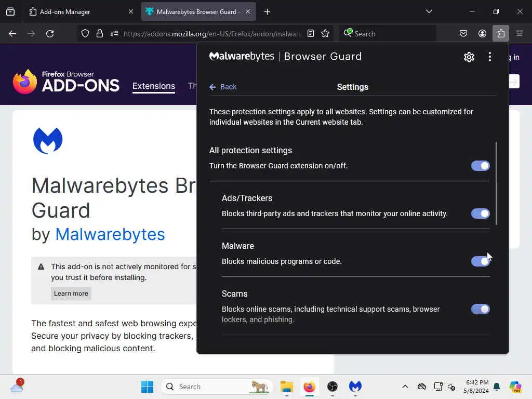Open the Windows Start menu

(147, 387)
